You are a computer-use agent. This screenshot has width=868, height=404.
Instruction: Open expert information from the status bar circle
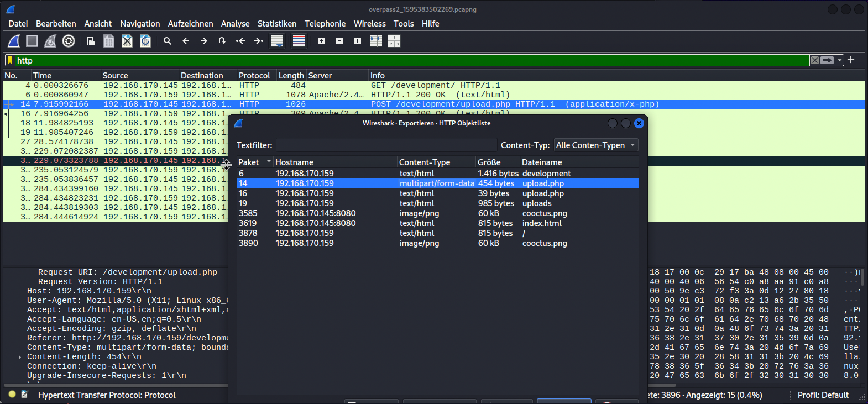(12, 394)
